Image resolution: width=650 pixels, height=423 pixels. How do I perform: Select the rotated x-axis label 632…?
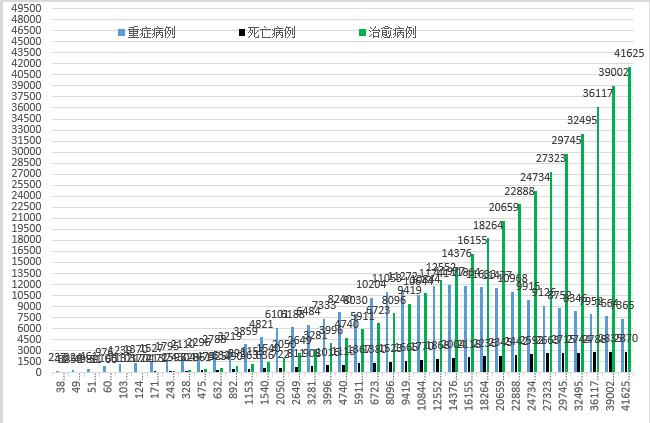pyautogui.click(x=217, y=387)
